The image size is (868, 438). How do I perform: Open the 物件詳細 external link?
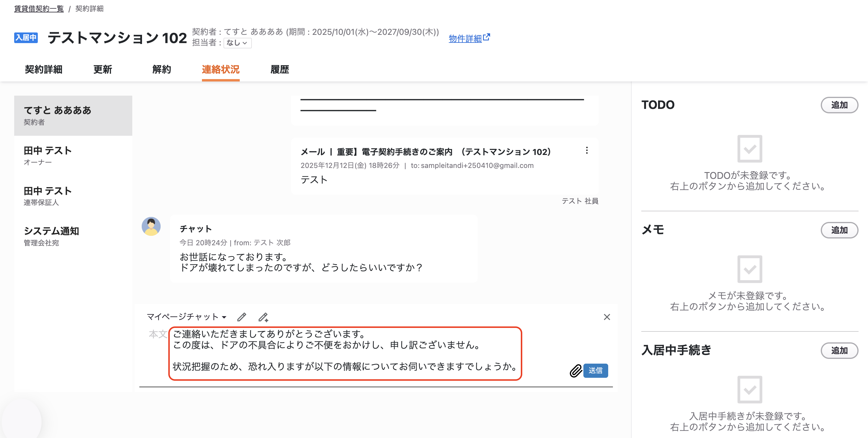pyautogui.click(x=465, y=38)
